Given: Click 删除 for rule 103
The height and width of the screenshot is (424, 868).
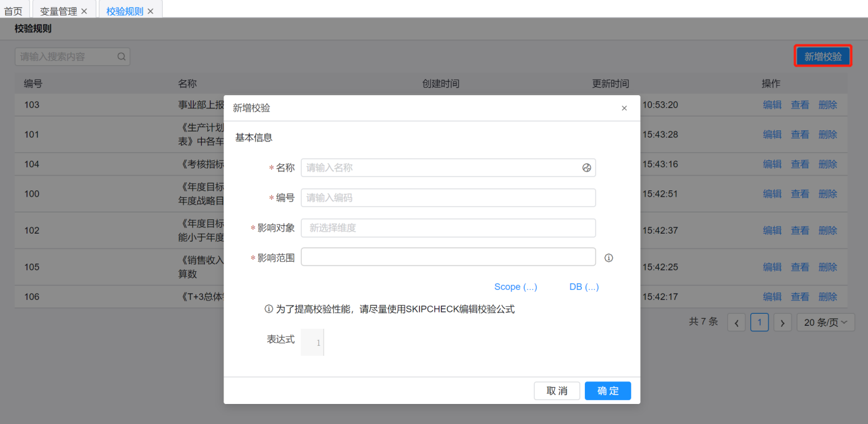Looking at the screenshot, I should coord(827,105).
